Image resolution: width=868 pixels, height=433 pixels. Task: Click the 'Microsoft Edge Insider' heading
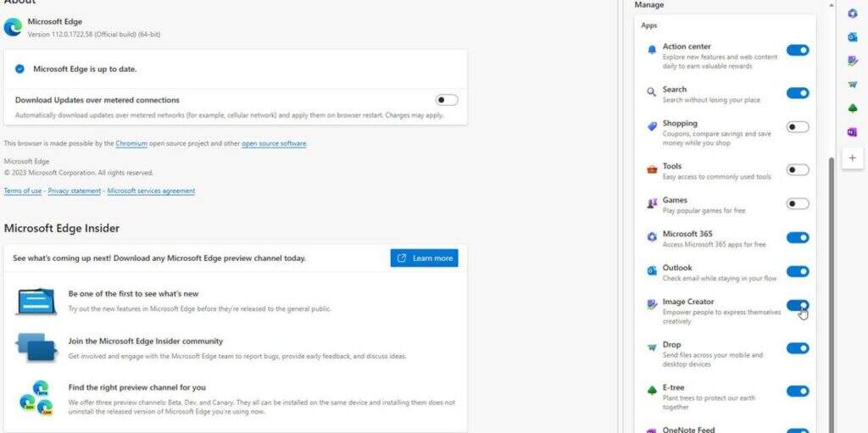tap(61, 228)
